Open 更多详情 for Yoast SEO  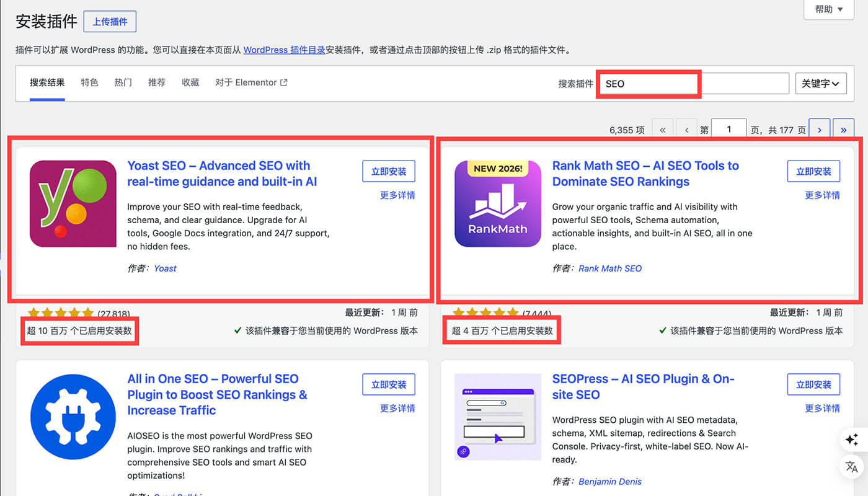(x=397, y=195)
